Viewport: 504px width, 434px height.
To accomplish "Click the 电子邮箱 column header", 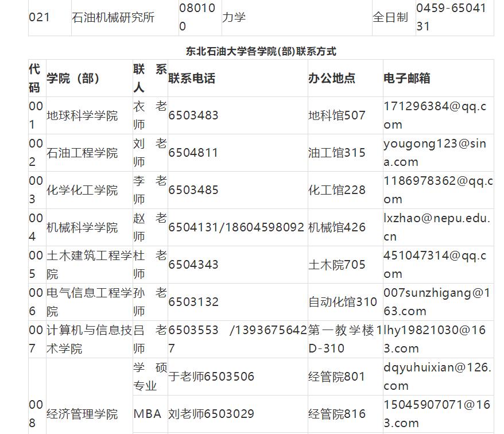I will pyautogui.click(x=407, y=78).
